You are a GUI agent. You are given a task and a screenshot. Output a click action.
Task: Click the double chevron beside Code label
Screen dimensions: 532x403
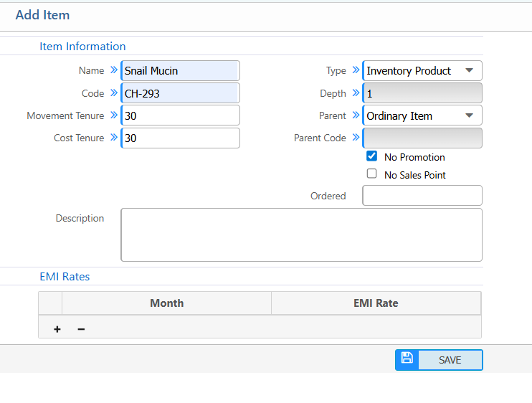[x=113, y=93]
